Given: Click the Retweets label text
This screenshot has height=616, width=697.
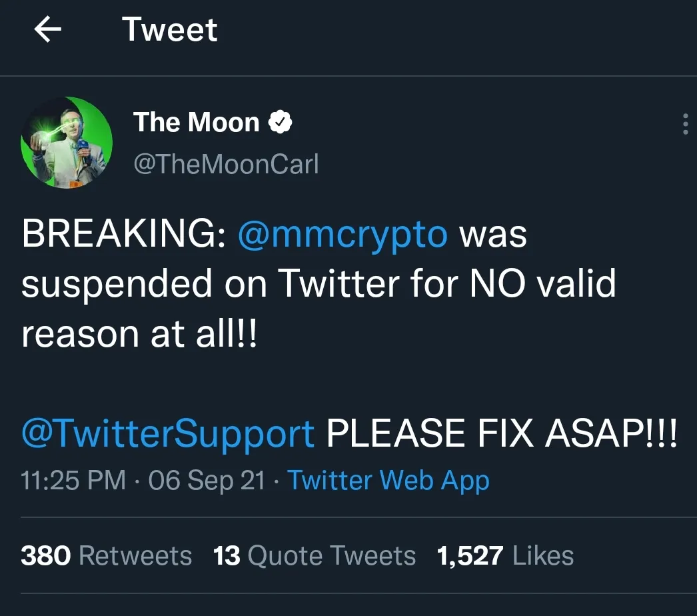Looking at the screenshot, I should click(x=135, y=556).
